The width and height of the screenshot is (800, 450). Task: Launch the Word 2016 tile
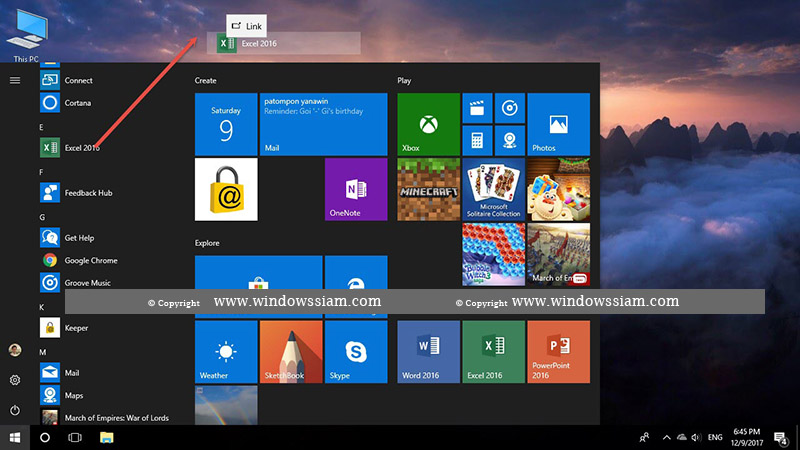[x=429, y=352]
